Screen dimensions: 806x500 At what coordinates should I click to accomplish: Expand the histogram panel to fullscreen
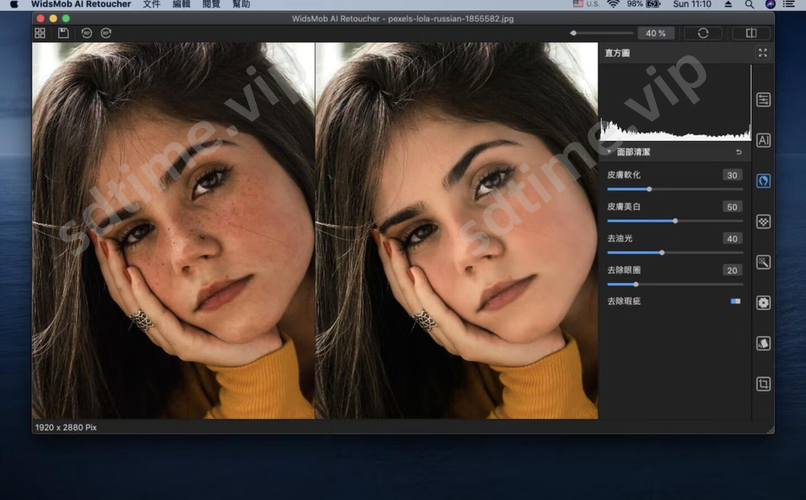[x=763, y=52]
